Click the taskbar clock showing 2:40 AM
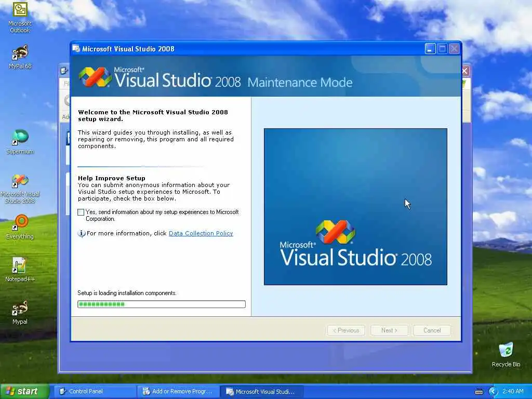 point(513,391)
